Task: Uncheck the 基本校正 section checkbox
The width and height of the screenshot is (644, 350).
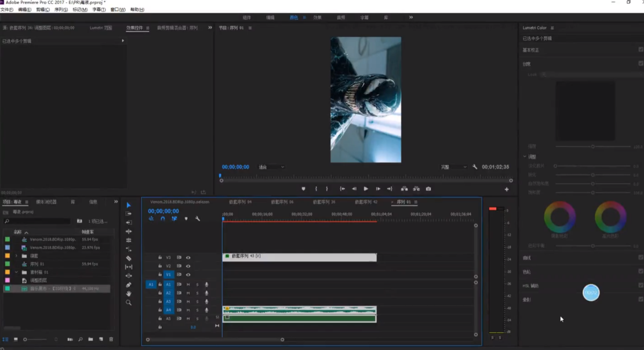Action: [641, 50]
